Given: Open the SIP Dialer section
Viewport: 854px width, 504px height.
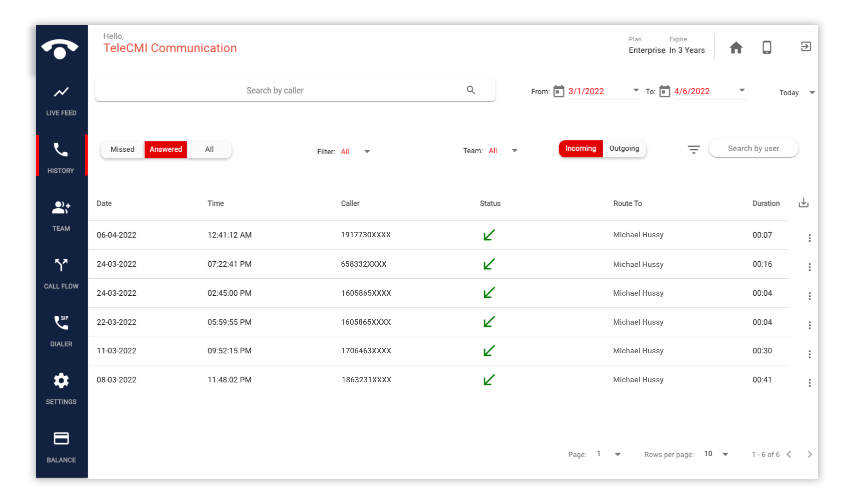Looking at the screenshot, I should coord(61,331).
